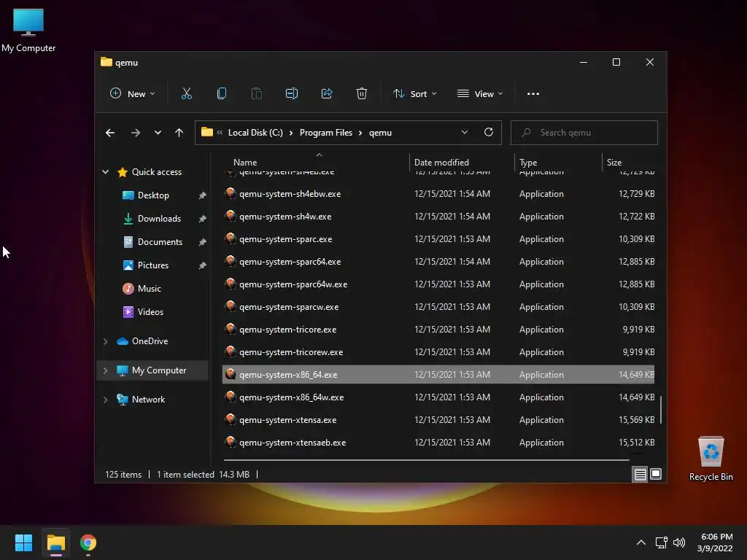Open Desktop in Quick access
The width and height of the screenshot is (747, 560).
(x=153, y=195)
